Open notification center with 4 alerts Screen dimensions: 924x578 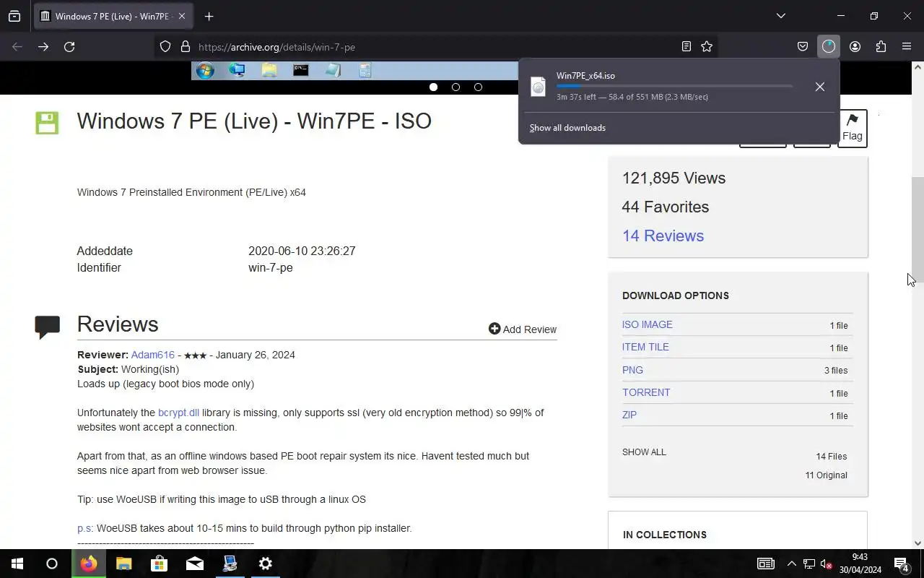(902, 564)
